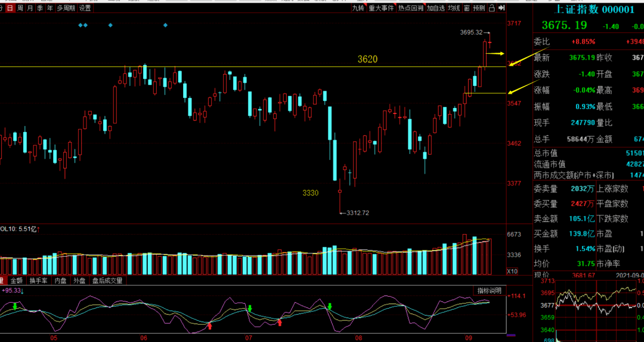Toggle the 重大事件 major events overlay
644x342 pixels.
(x=381, y=8)
